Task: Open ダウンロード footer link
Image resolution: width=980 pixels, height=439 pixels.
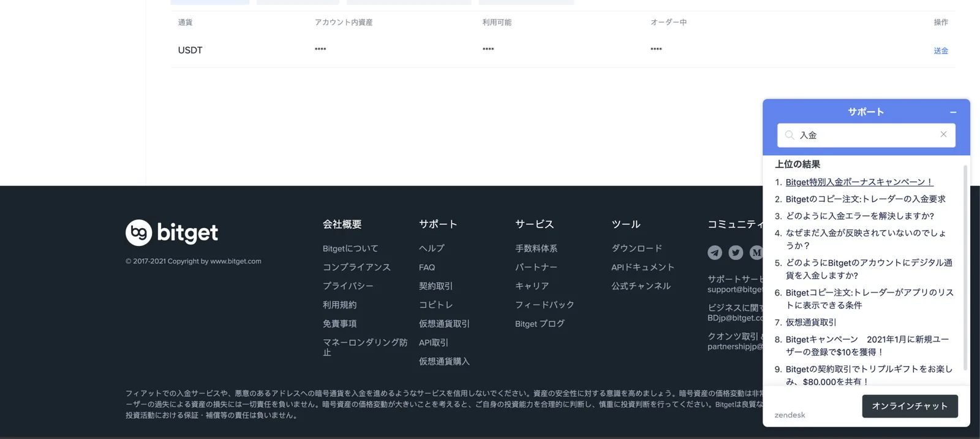Action: tap(637, 248)
